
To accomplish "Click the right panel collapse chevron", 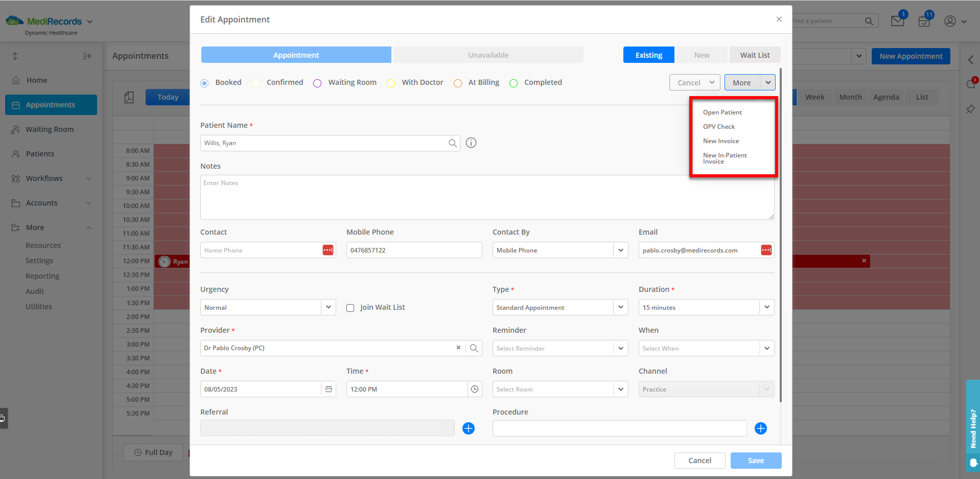I will click(971, 60).
